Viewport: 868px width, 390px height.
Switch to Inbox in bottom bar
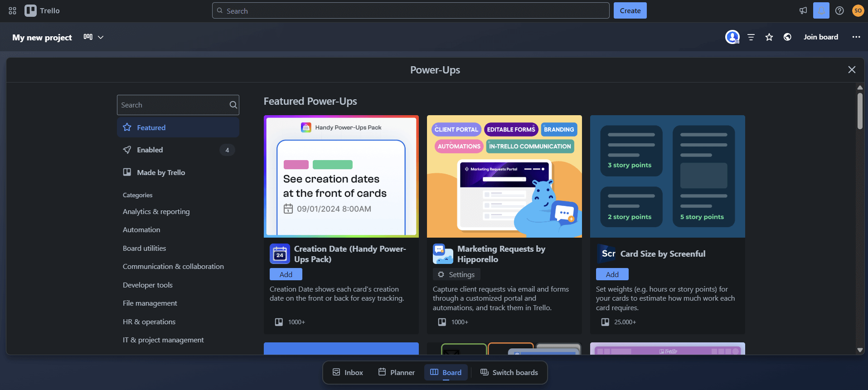click(x=348, y=372)
